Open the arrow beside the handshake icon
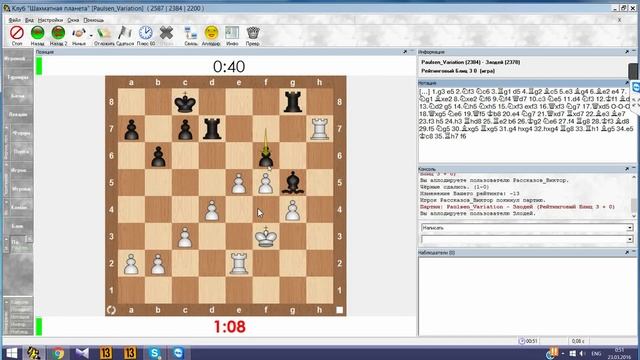 pos(91,36)
